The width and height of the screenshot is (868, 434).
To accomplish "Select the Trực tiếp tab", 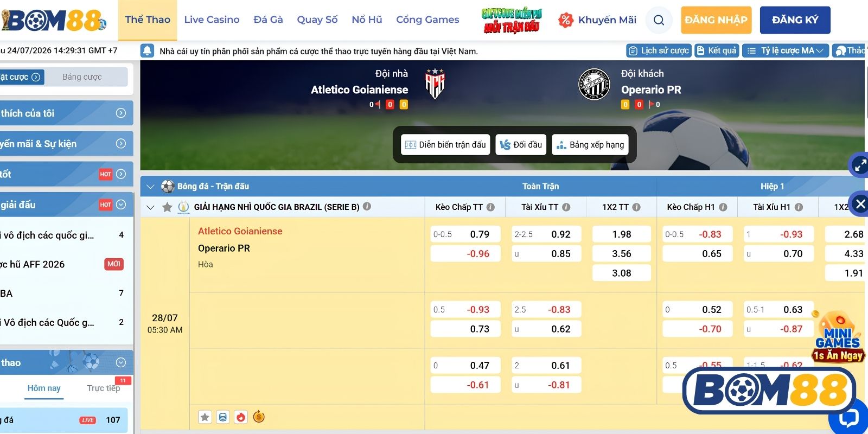I will (104, 388).
